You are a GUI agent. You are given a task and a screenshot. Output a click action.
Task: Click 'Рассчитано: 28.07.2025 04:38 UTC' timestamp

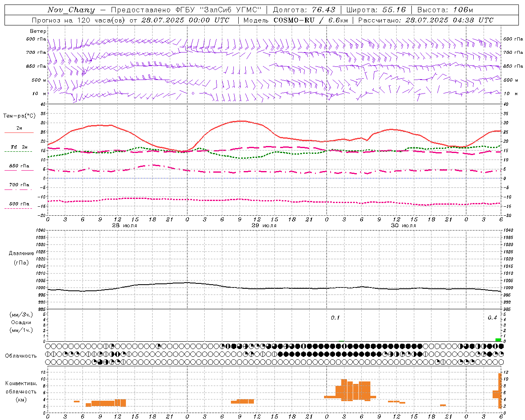[x=426, y=20]
